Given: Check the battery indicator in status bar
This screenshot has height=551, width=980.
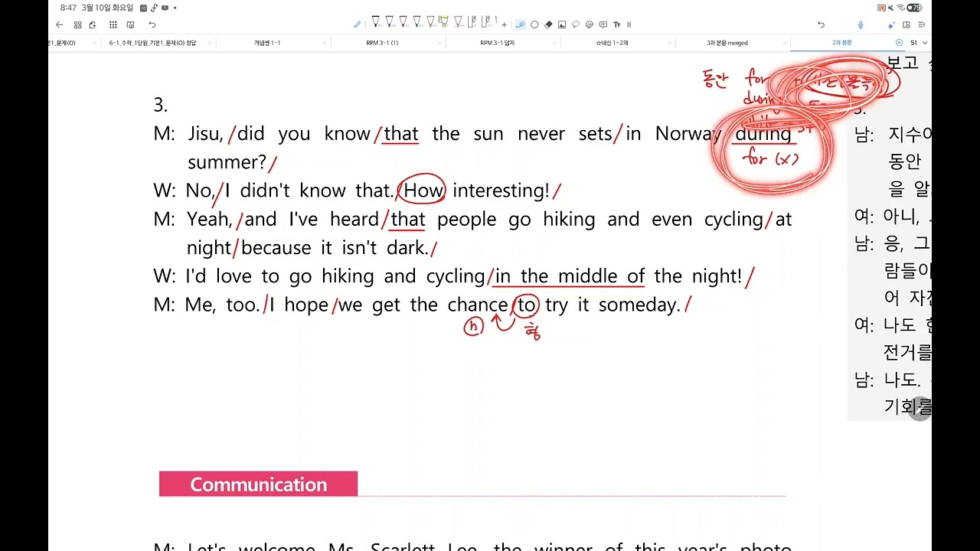Looking at the screenshot, I should 914,8.
